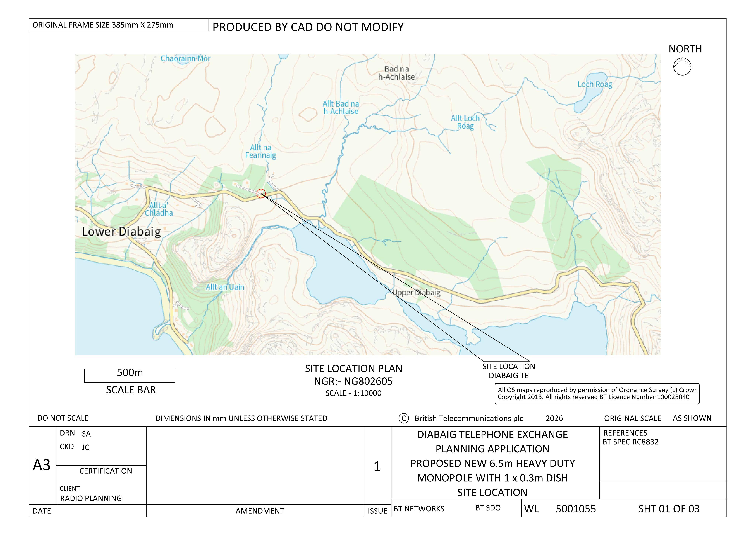Click the 500m scale bar
Screen dimensions: 756x535
coord(130,375)
